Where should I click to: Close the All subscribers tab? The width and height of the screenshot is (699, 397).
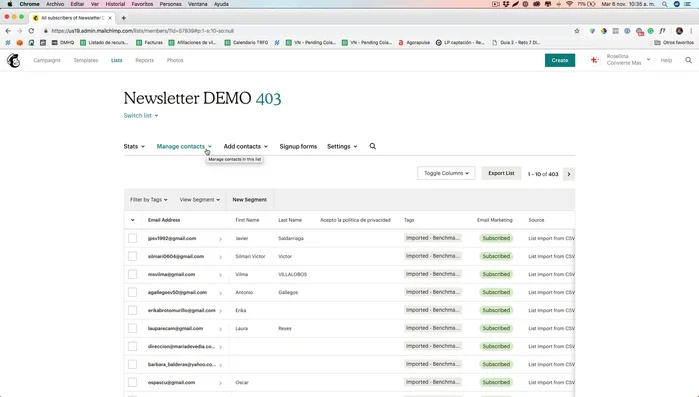110,18
